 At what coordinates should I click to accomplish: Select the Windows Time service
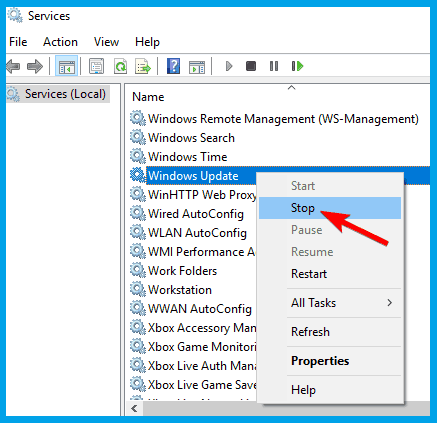tap(188, 157)
